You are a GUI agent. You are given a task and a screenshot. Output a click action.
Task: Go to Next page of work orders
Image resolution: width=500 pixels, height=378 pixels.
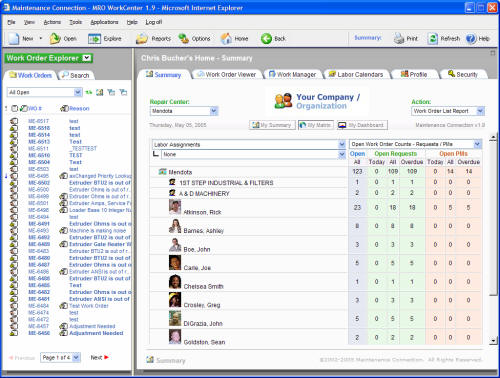[x=100, y=358]
